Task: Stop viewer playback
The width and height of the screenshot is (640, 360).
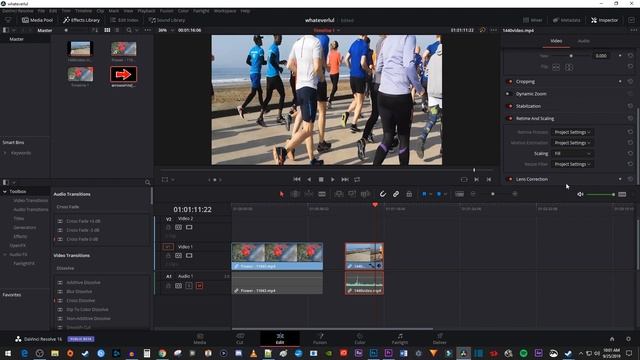Action: click(x=321, y=180)
